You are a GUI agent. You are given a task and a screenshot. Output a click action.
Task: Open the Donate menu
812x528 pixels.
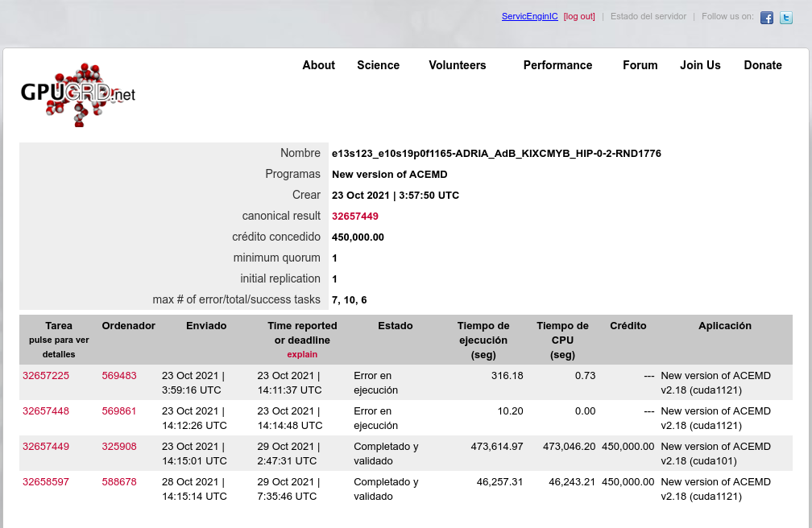pos(763,65)
